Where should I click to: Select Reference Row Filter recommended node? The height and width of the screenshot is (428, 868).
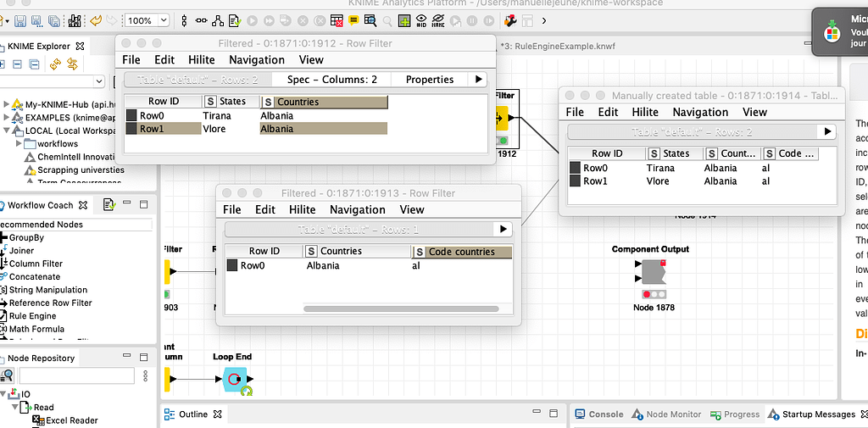[50, 303]
